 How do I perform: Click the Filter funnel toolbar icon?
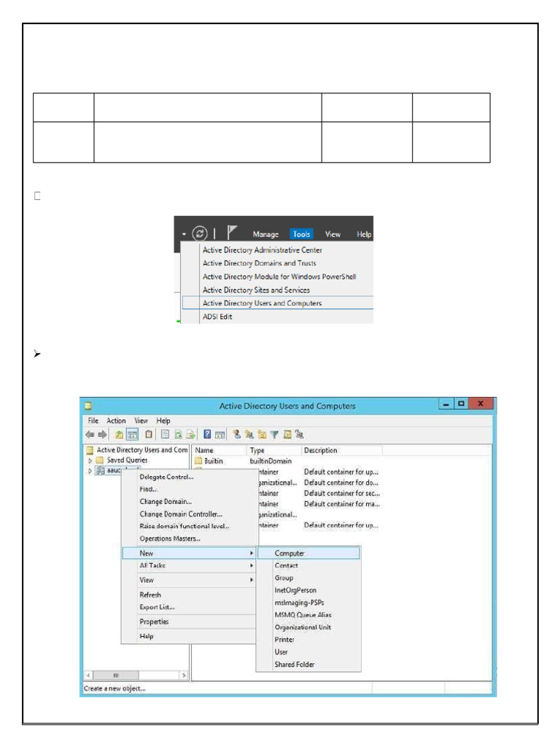pos(274,434)
